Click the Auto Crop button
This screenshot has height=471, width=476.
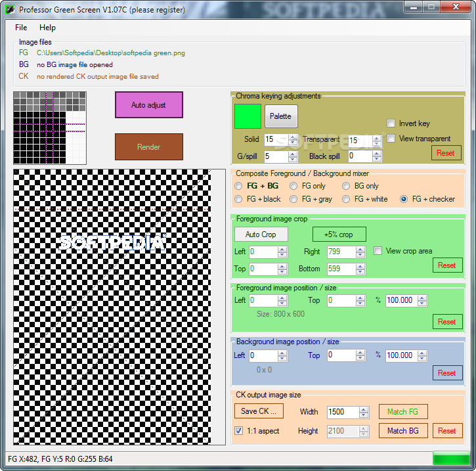pyautogui.click(x=261, y=235)
